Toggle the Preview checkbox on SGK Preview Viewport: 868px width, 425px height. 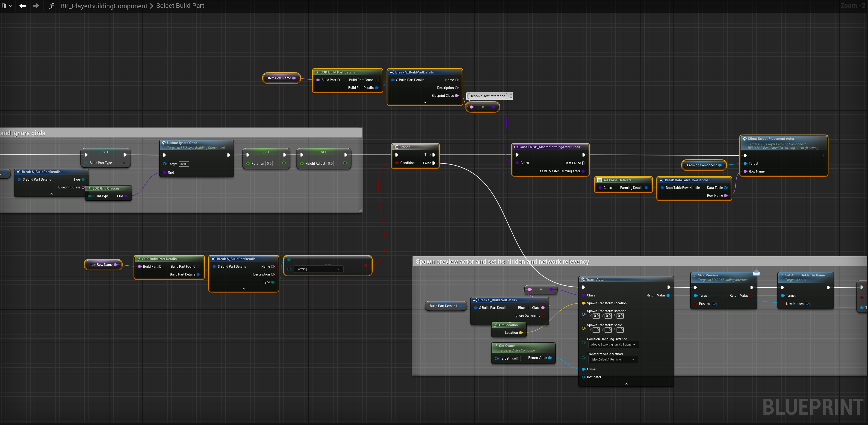[714, 304]
